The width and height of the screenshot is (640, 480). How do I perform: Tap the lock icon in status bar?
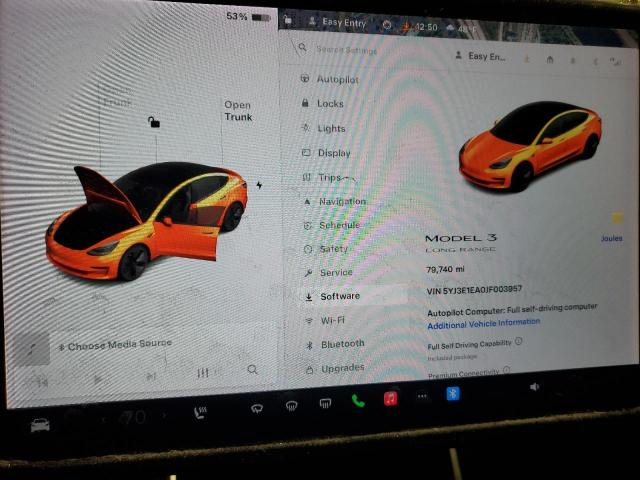288,20
